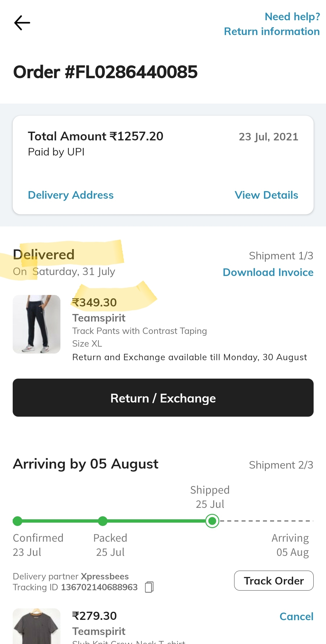Tap the Arriving by 05 August heading
Image resolution: width=326 pixels, height=644 pixels.
tap(86, 464)
